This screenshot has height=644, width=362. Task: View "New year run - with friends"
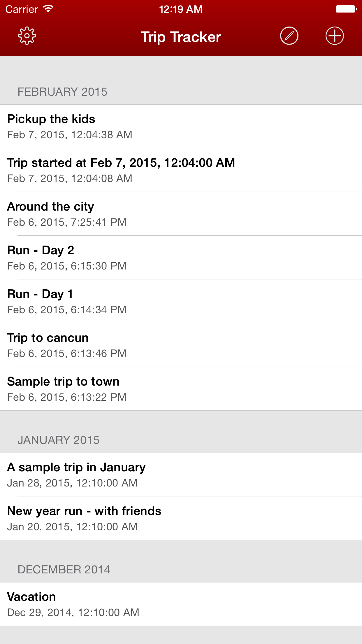coord(181,518)
